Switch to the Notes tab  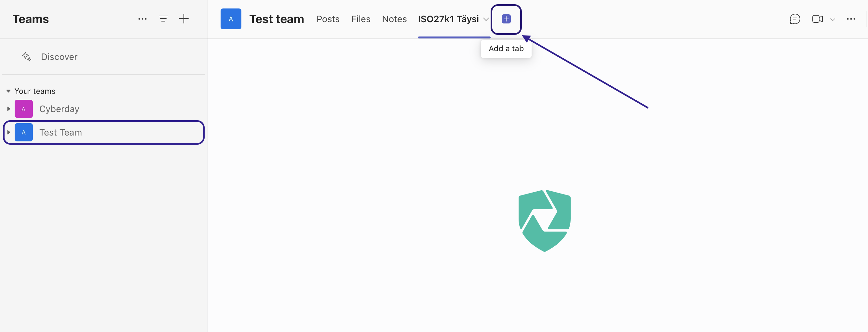coord(394,19)
